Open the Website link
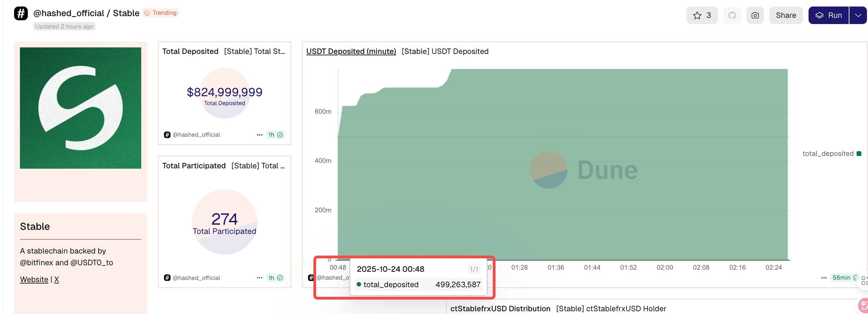 pyautogui.click(x=34, y=279)
